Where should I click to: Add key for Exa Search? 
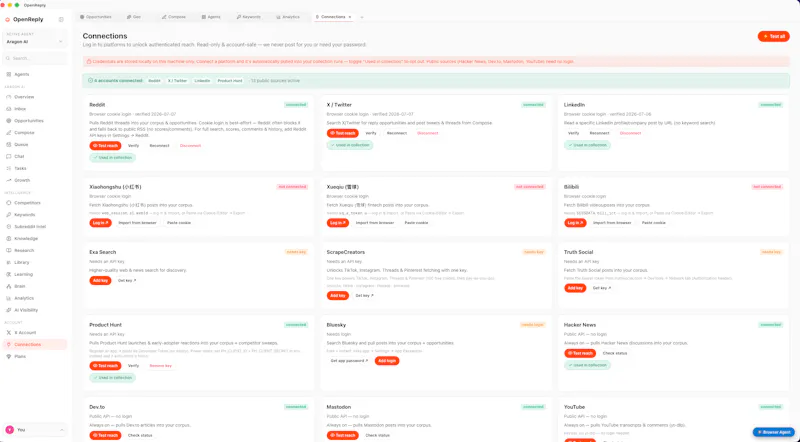click(101, 280)
